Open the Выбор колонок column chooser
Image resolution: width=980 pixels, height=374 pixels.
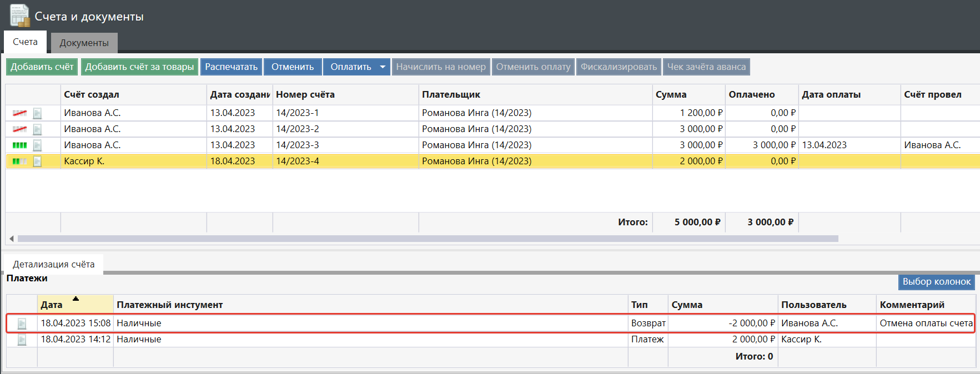(x=936, y=282)
